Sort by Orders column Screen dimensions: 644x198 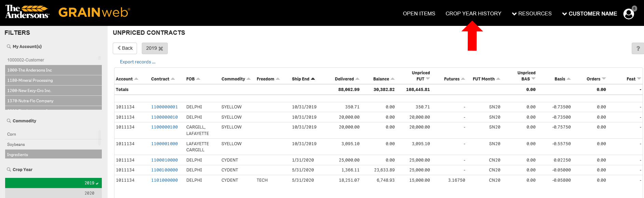[596, 79]
